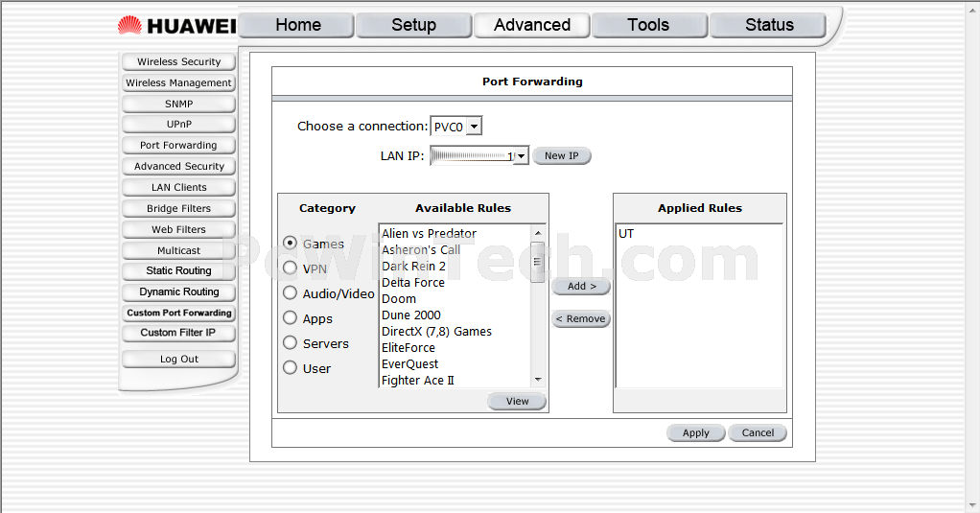This screenshot has height=513, width=980.
Task: Switch to the Advanced tab
Action: [x=532, y=26]
